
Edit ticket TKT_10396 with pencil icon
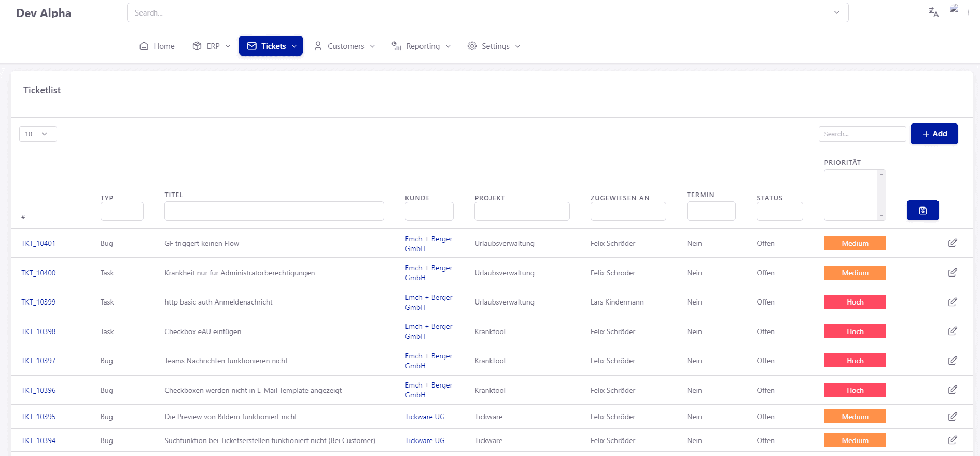[953, 390]
